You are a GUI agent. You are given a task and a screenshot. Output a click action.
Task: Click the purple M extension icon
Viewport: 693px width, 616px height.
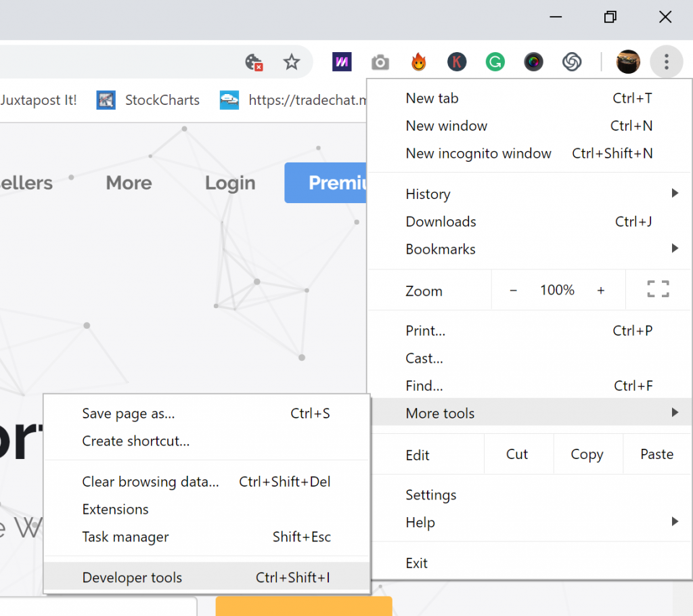click(342, 62)
